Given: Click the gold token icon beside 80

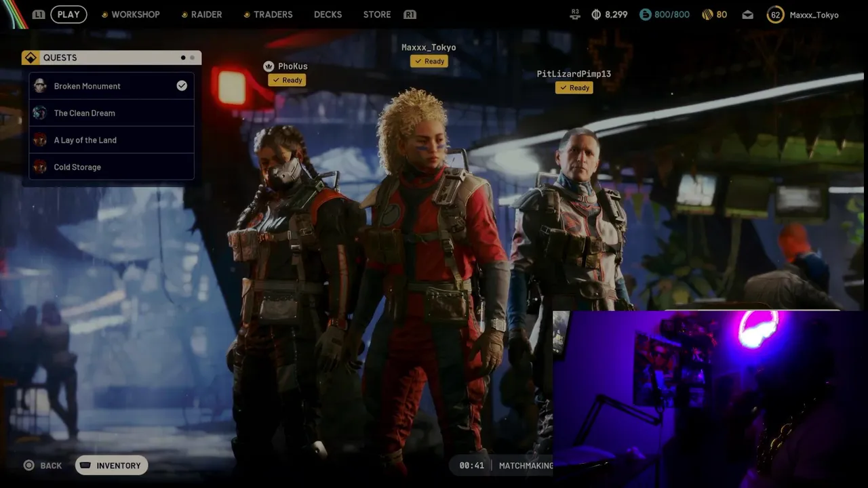Looking at the screenshot, I should (x=707, y=14).
